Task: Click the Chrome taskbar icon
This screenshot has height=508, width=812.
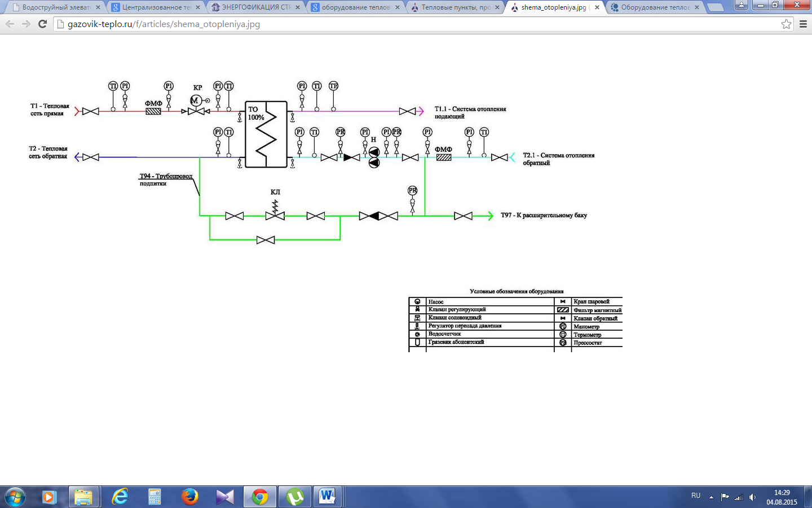Action: click(259, 497)
